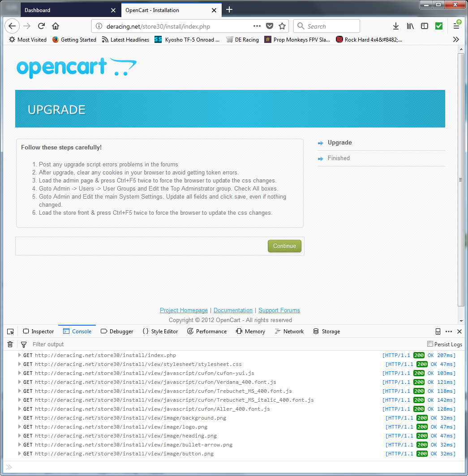Visit the Support Forums link
This screenshot has width=468, height=476.
pyautogui.click(x=279, y=310)
